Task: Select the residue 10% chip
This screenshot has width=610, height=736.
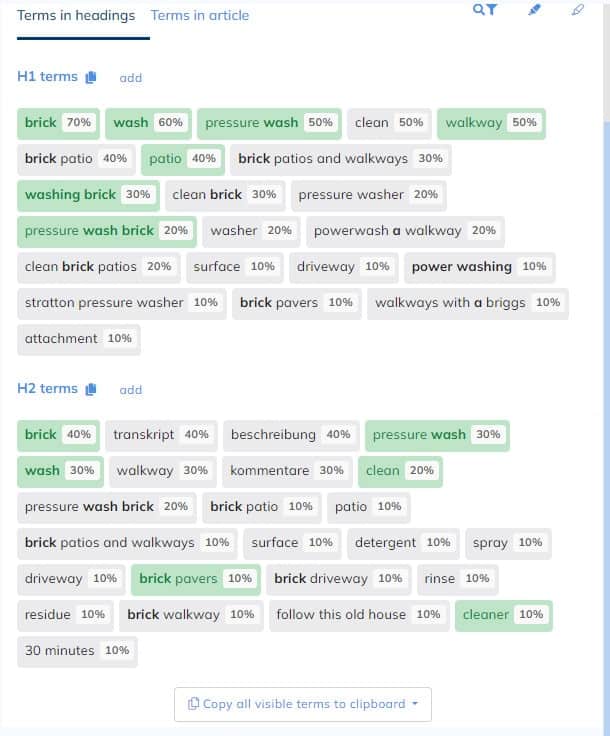Action: [65, 615]
